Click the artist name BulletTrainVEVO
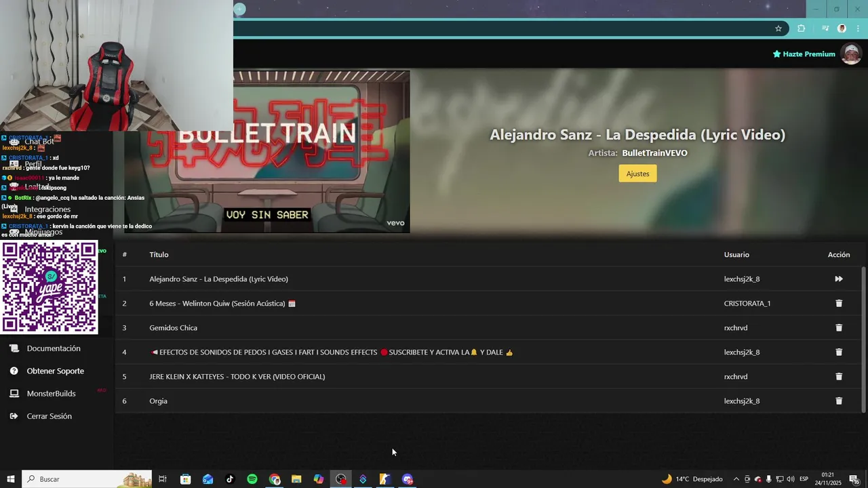The image size is (868, 488). tap(654, 153)
